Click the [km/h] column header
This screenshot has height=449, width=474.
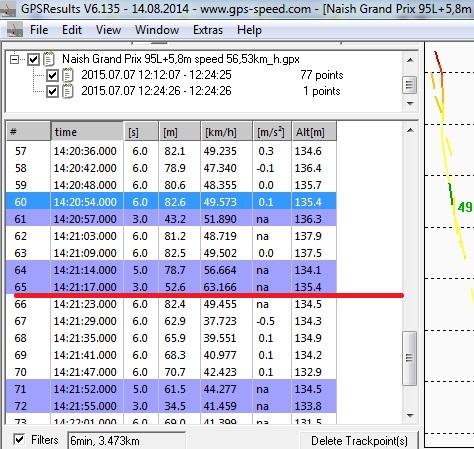coord(226,132)
